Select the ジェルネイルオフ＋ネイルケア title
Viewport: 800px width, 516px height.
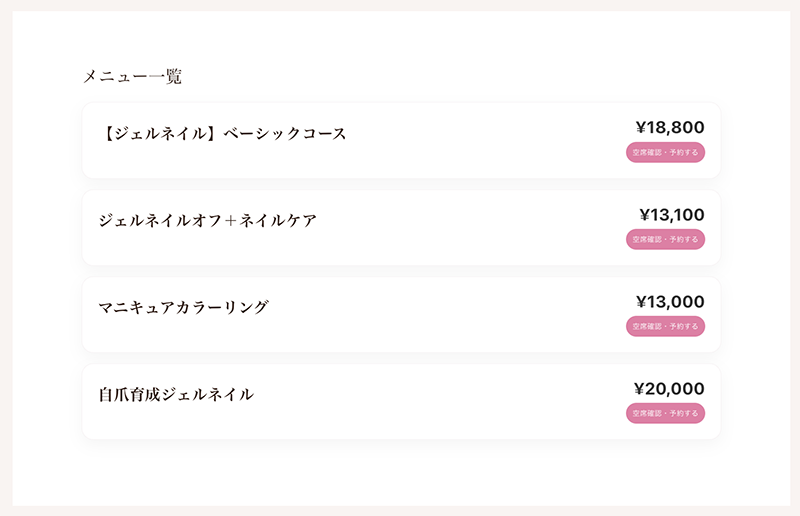coord(208,220)
